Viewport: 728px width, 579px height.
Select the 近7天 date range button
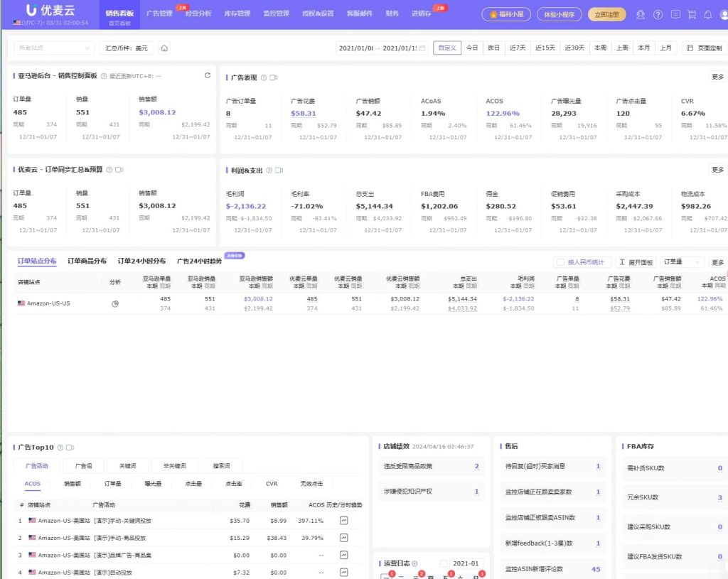pyautogui.click(x=518, y=48)
